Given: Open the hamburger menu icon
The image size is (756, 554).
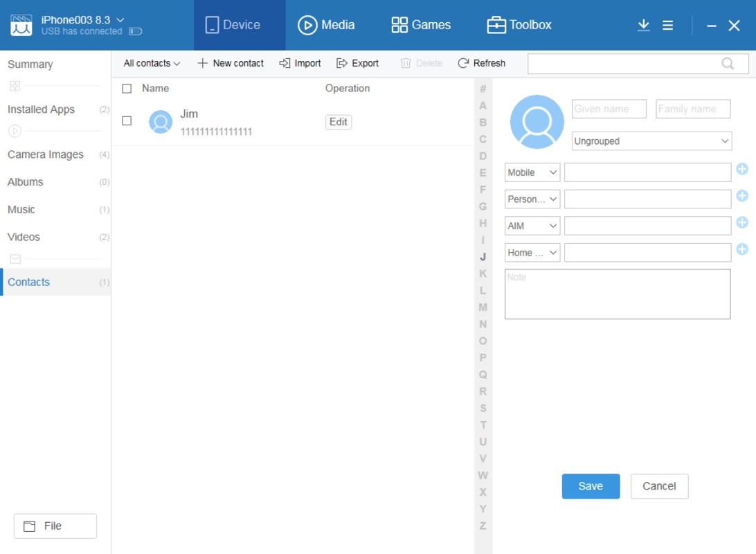Looking at the screenshot, I should (x=667, y=25).
